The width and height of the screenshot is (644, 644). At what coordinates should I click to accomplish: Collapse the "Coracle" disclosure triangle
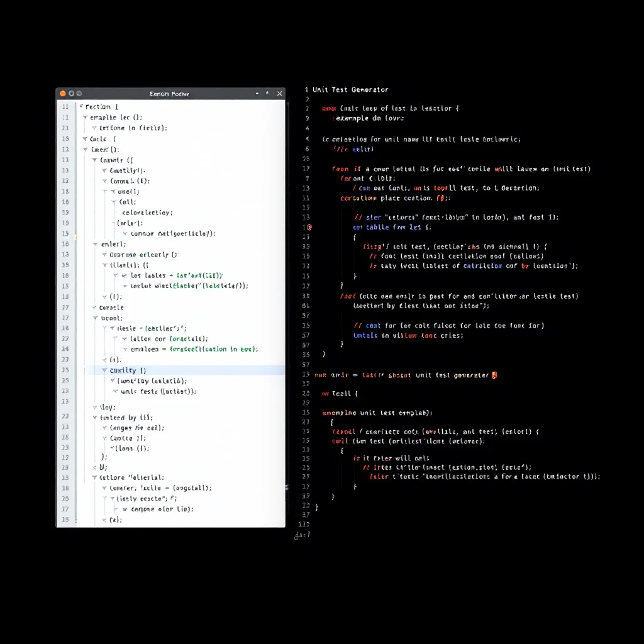click(94, 307)
